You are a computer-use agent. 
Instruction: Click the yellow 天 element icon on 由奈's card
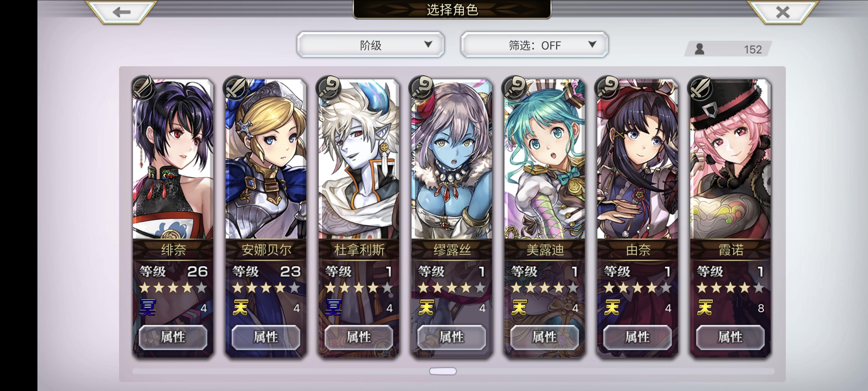612,307
